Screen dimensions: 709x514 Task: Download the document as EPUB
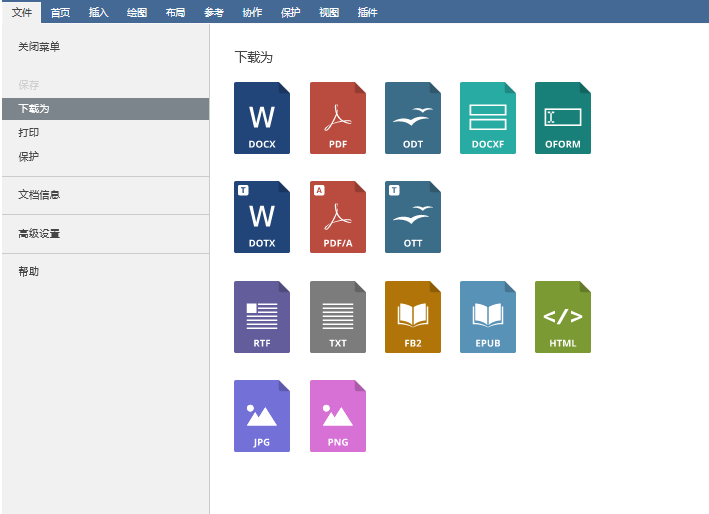click(488, 317)
